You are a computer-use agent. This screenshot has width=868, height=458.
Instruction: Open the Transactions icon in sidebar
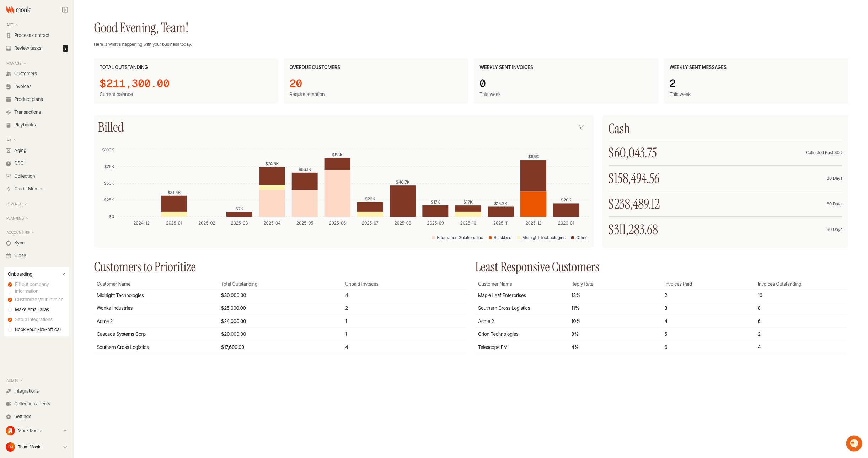[9, 112]
